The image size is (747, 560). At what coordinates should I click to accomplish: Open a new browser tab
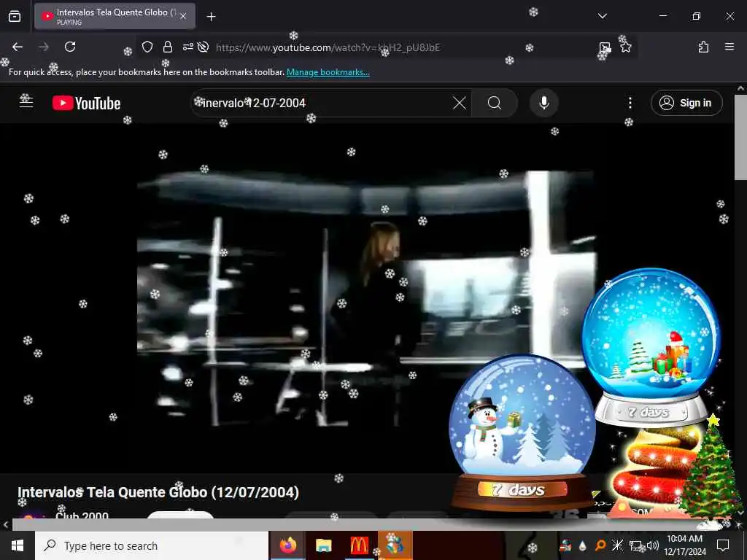[211, 17]
